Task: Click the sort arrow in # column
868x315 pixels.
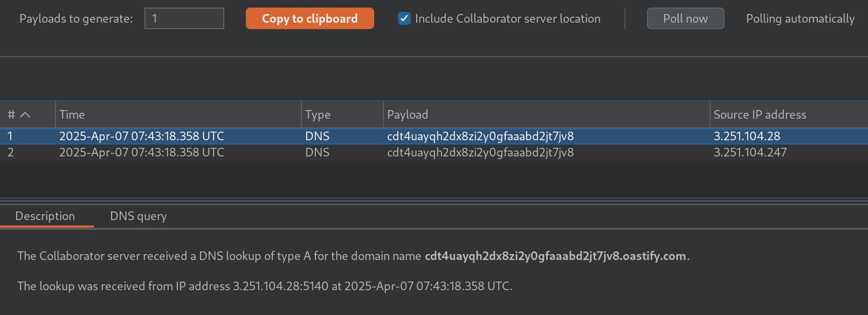Action: pyautogui.click(x=25, y=114)
